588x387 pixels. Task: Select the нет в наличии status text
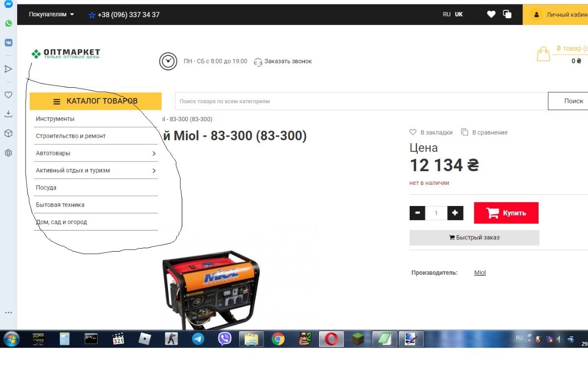point(429,183)
